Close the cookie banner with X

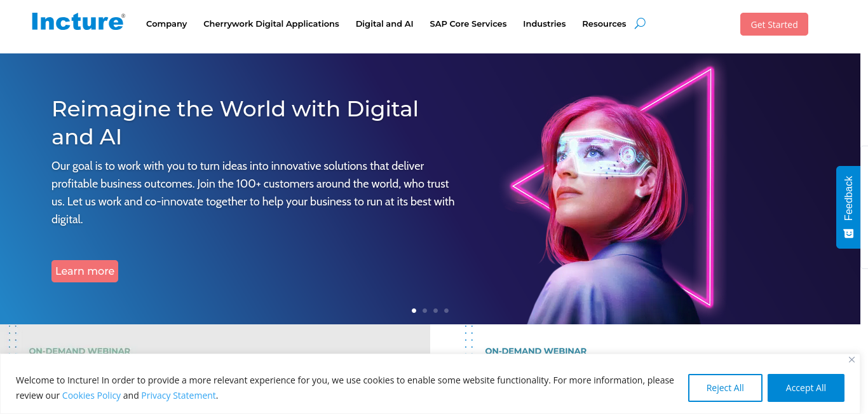(x=851, y=360)
